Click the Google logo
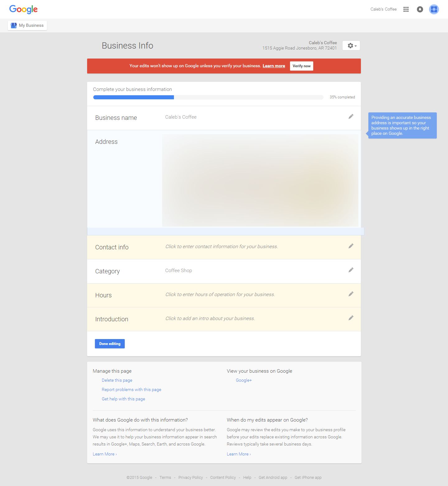Screen dimensions: 448x486 click(x=23, y=9)
